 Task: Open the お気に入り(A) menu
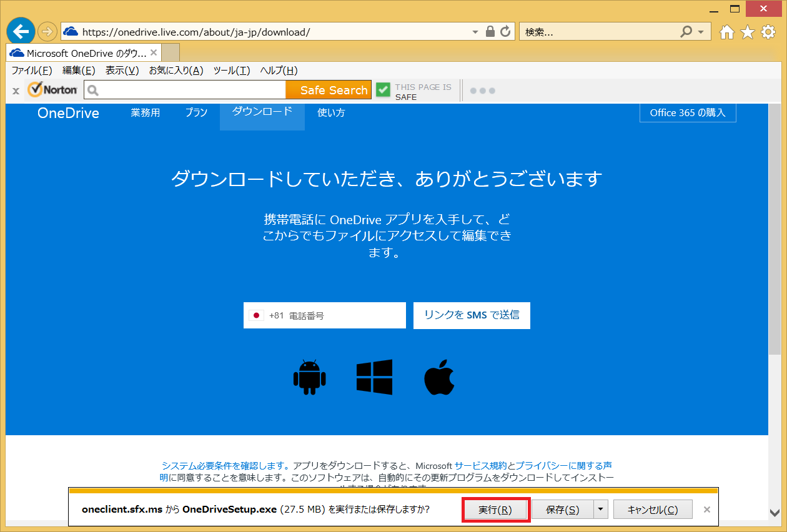tap(176, 71)
